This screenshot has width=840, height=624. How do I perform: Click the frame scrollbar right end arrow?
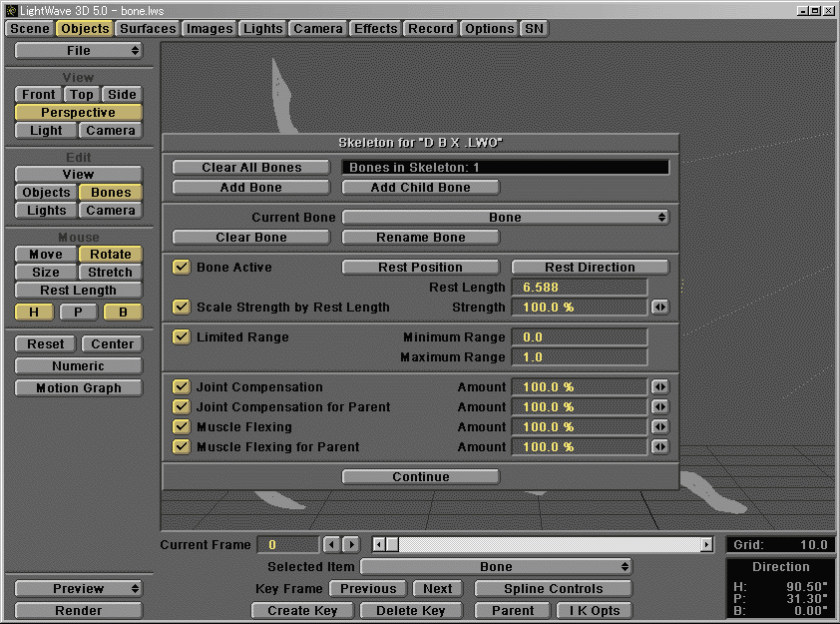[706, 545]
